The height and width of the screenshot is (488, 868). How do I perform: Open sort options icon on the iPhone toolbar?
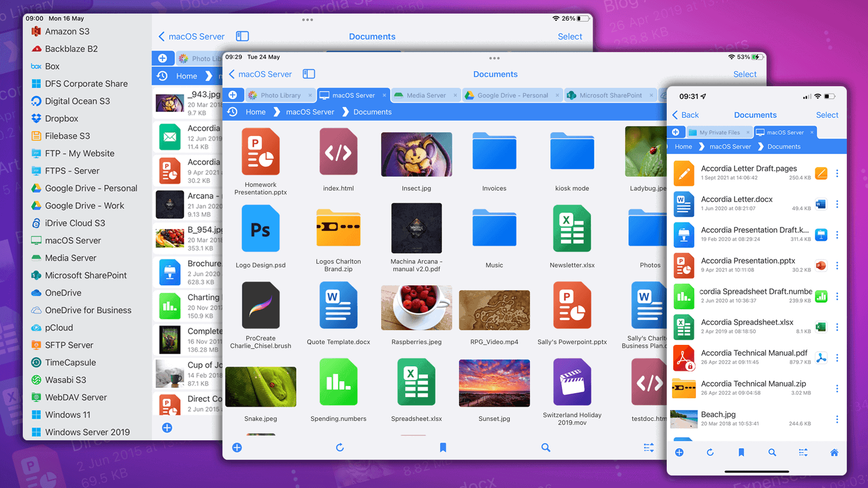pos(803,452)
